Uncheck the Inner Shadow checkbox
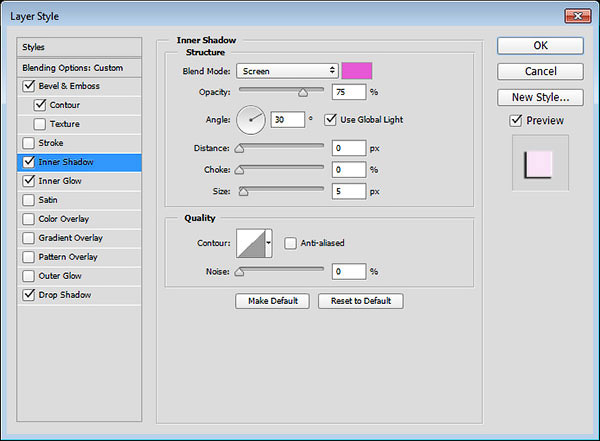Screen dimensions: 600x441 pyautogui.click(x=29, y=162)
